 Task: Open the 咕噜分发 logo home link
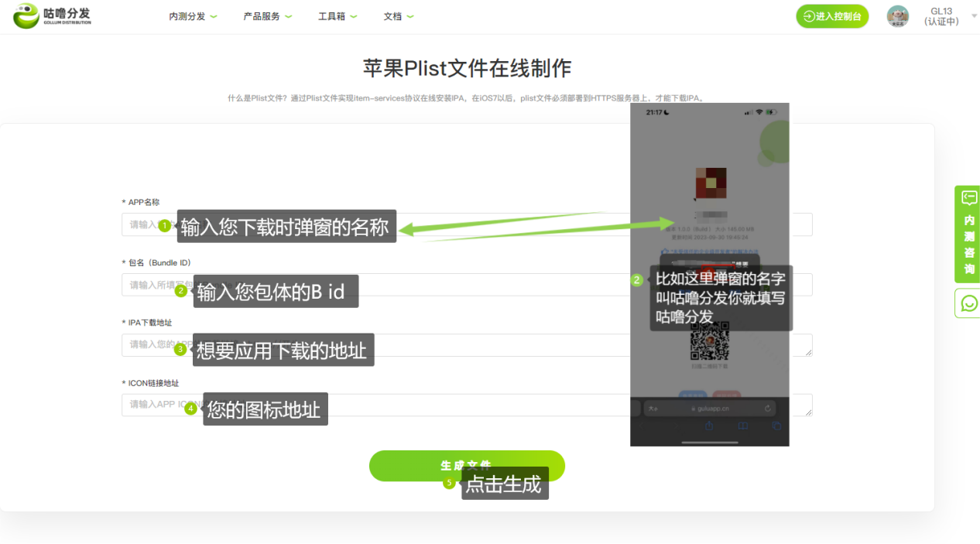(53, 16)
